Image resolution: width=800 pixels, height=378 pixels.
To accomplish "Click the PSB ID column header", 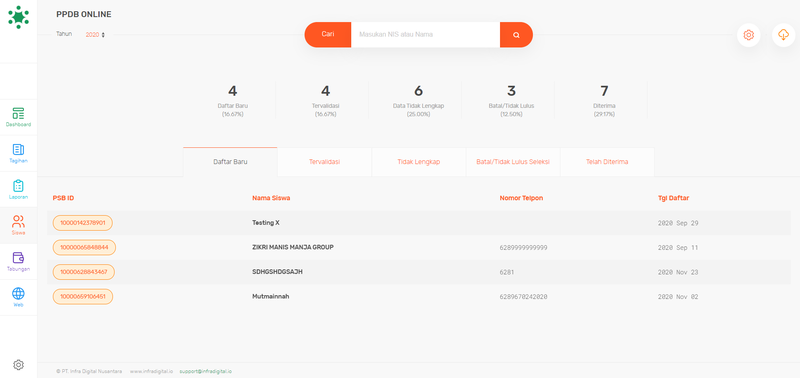I will [x=63, y=198].
